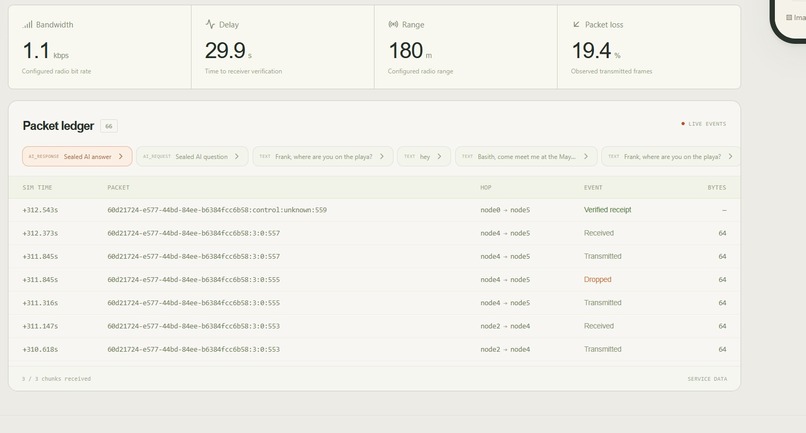Expand chevron on the 'hey' chip
The height and width of the screenshot is (433, 806).
click(439, 156)
